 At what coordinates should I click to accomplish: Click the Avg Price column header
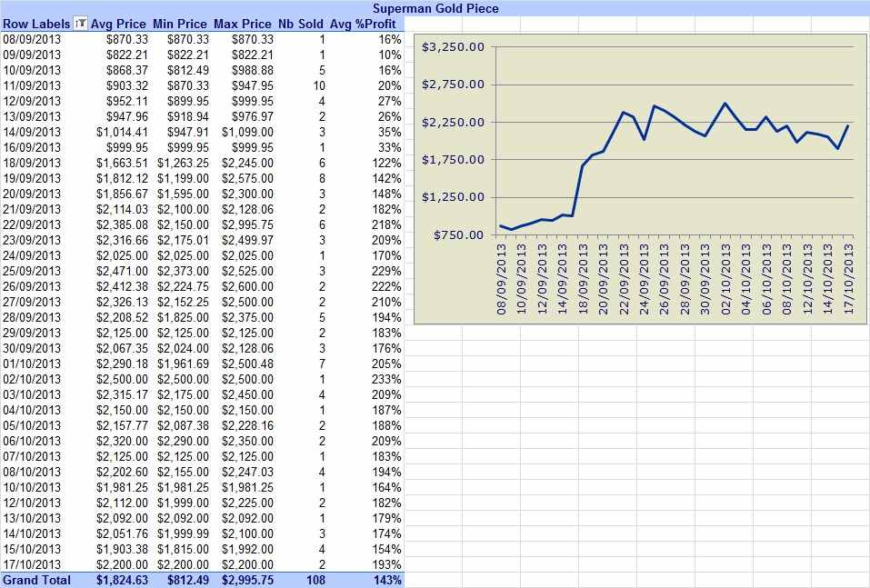point(118,24)
